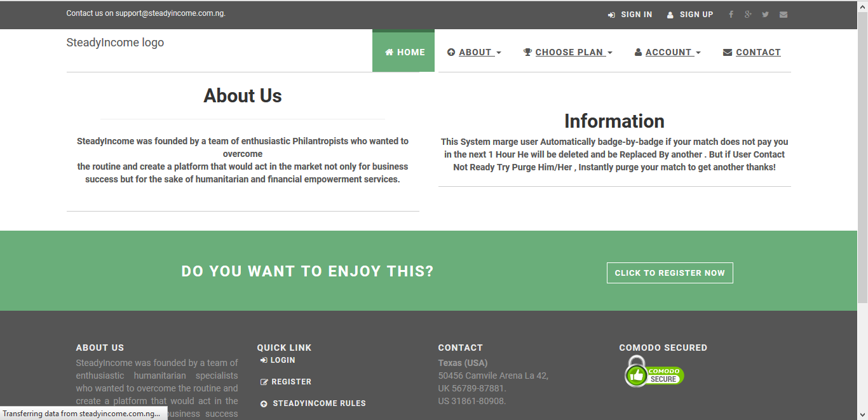868x420 pixels.
Task: Click the Information heading
Action: 614,121
